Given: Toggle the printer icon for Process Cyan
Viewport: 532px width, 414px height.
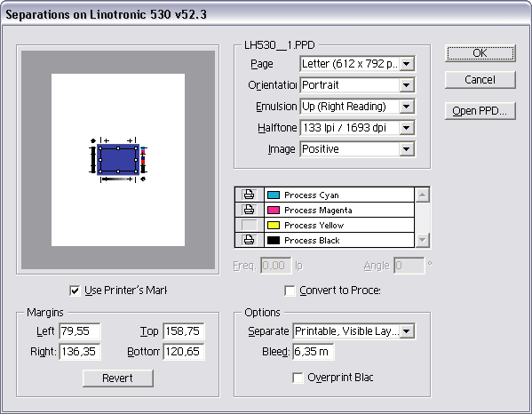Looking at the screenshot, I should 249,195.
